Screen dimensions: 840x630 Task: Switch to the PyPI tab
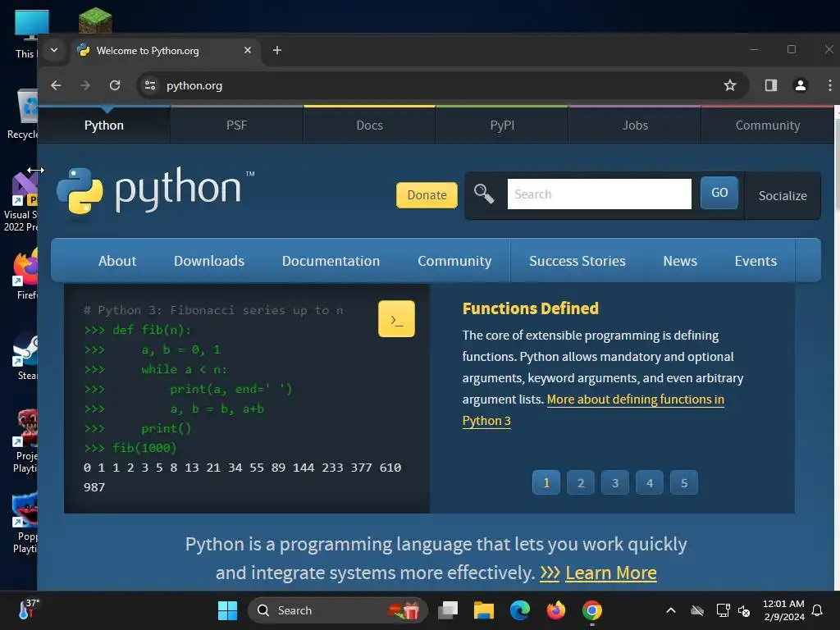tap(502, 126)
